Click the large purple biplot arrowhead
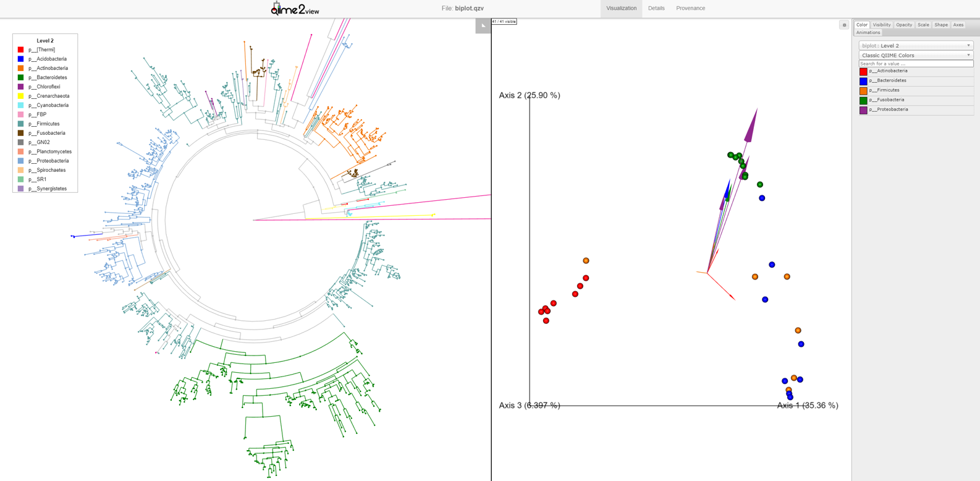 pyautogui.click(x=751, y=126)
